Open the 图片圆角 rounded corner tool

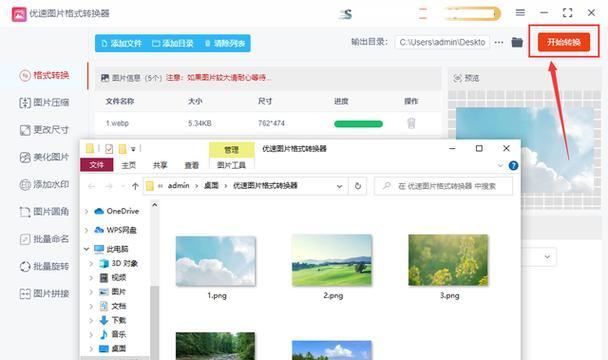[x=44, y=211]
